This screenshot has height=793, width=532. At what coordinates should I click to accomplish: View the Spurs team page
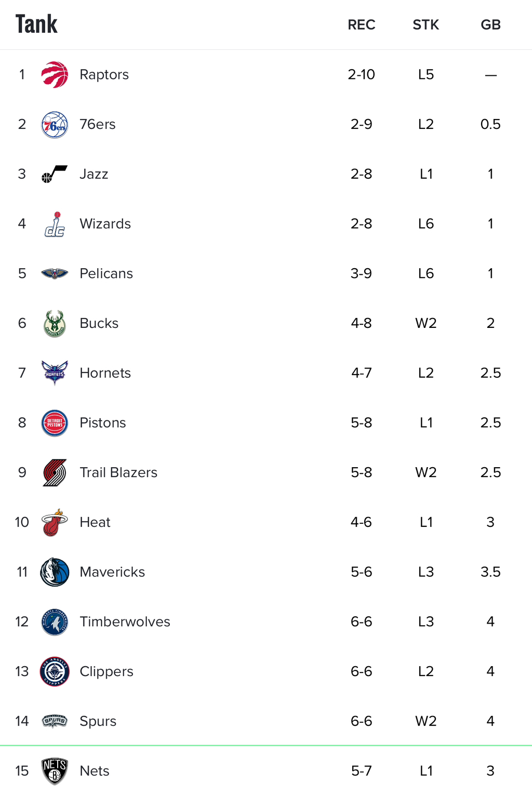click(x=98, y=721)
